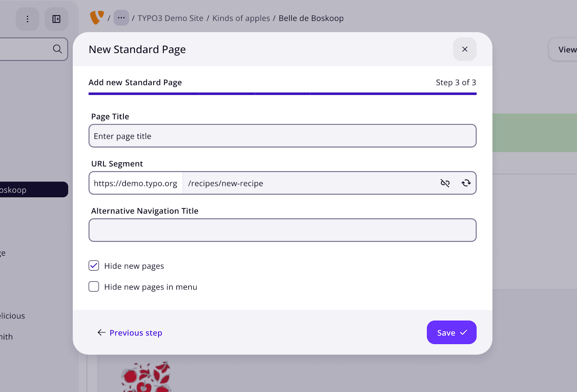
Task: Click the Page Title input field
Action: tap(282, 136)
